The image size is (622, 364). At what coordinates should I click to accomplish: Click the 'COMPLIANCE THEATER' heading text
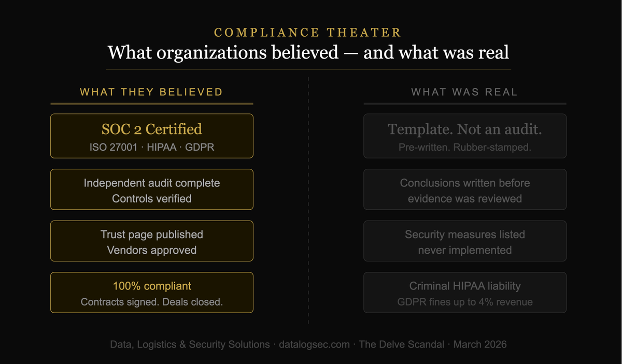point(308,33)
